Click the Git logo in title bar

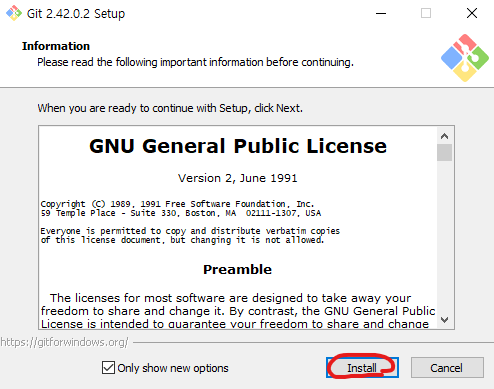click(x=14, y=13)
